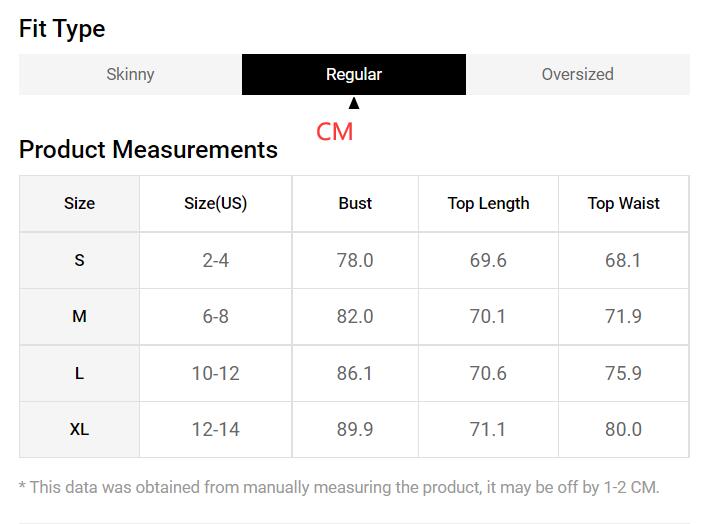Select the L size row label

(x=79, y=374)
